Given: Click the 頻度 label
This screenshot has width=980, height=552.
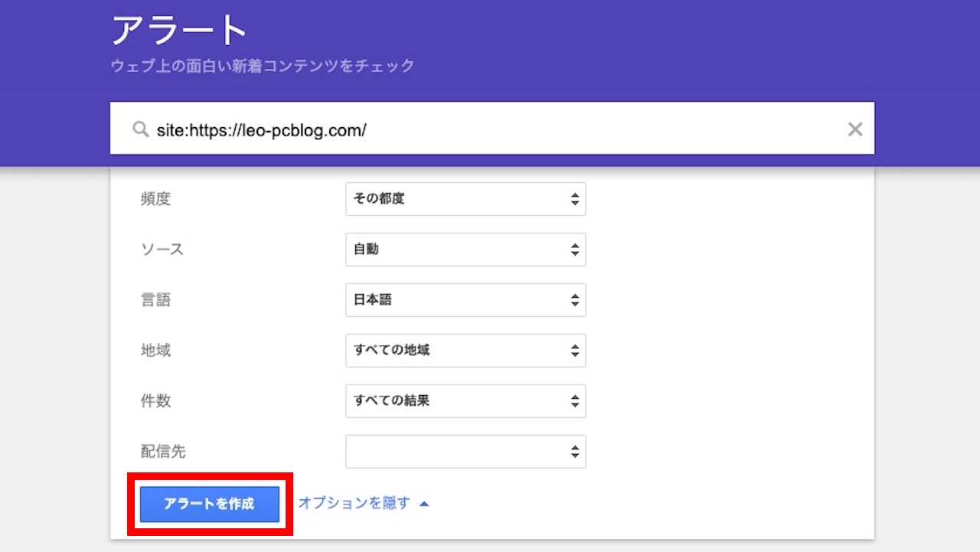Looking at the screenshot, I should tap(156, 199).
